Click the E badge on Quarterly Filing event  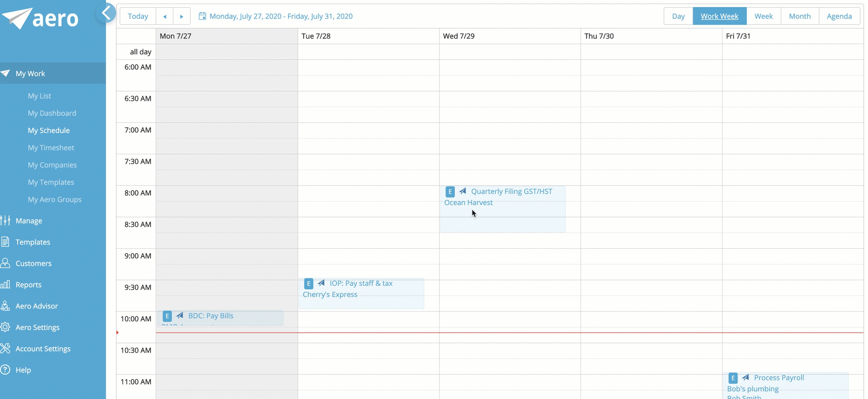[x=450, y=192]
